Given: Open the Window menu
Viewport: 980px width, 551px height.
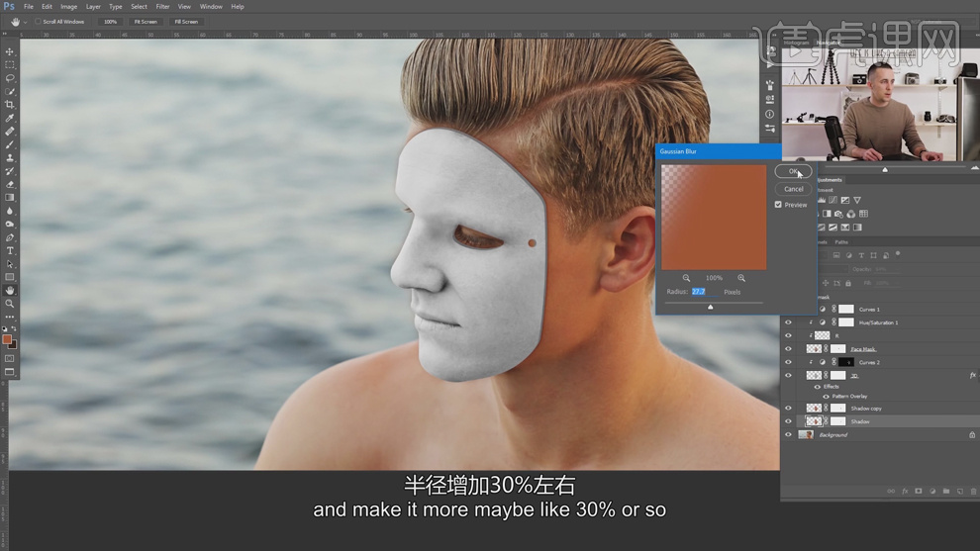Looking at the screenshot, I should [x=211, y=6].
